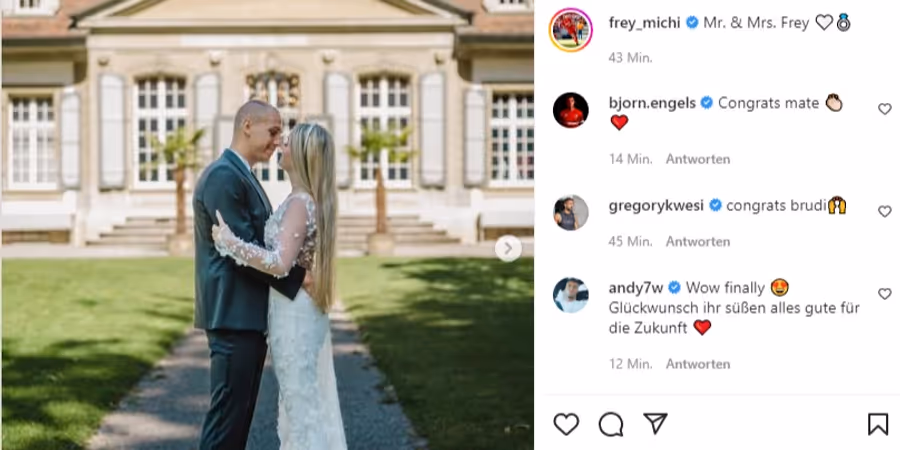Viewport: 900px width, 450px height.
Task: Click the wedding couple photo
Action: click(267, 225)
